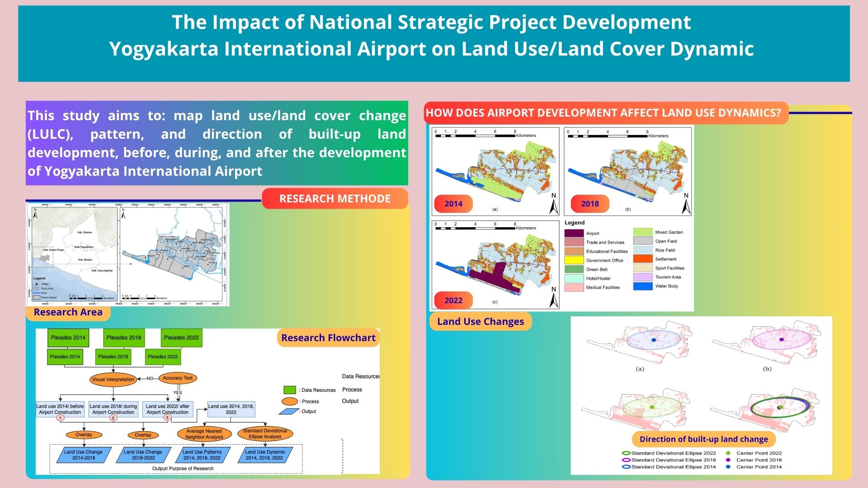Click the Research Area map thumbnail
The image size is (868, 488).
click(x=127, y=254)
